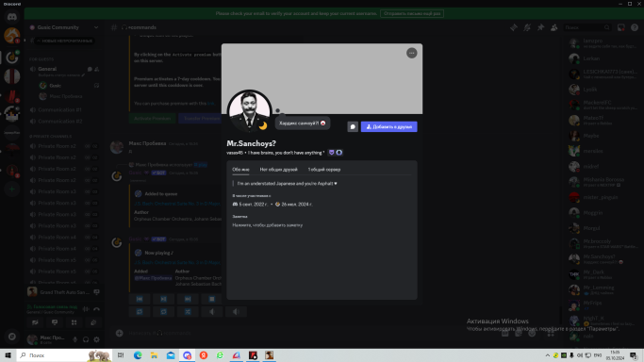The image size is (644, 362).
Task: Switch to the mutual friends tab
Action: point(278,170)
